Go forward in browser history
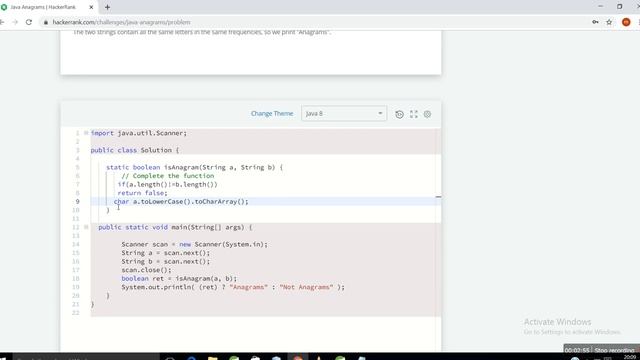640x360 pixels. coord(15,22)
